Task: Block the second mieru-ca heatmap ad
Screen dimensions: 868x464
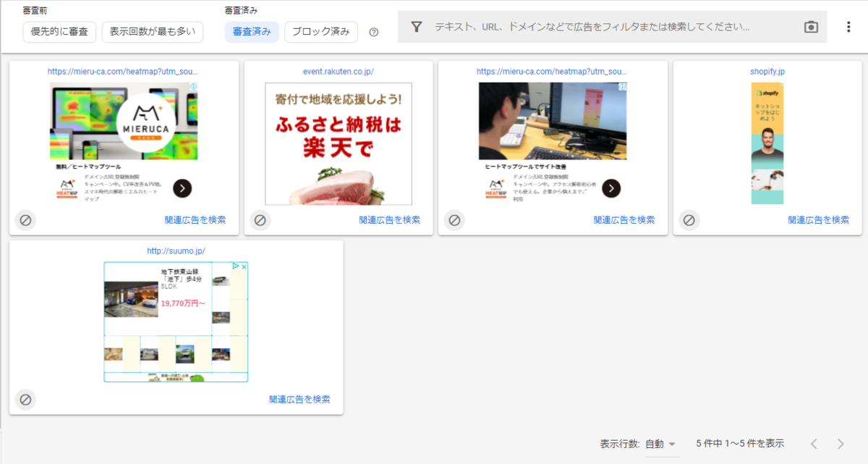Action: [x=454, y=220]
